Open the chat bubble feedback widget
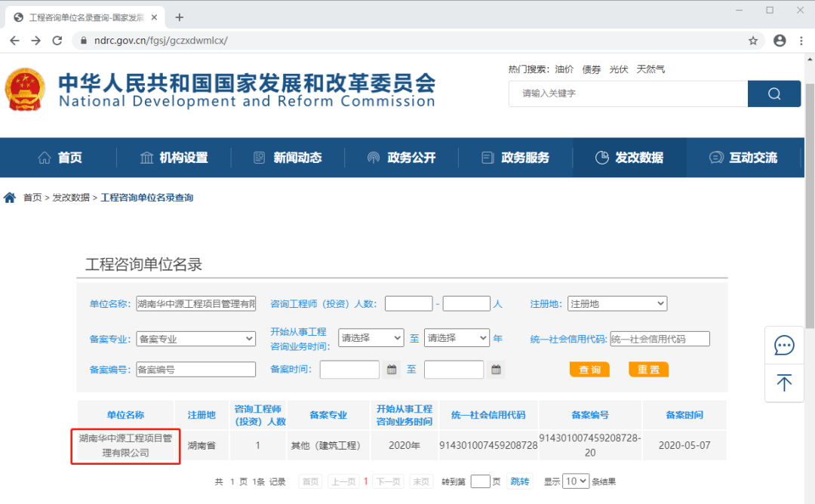The height and width of the screenshot is (504, 815). [x=784, y=346]
